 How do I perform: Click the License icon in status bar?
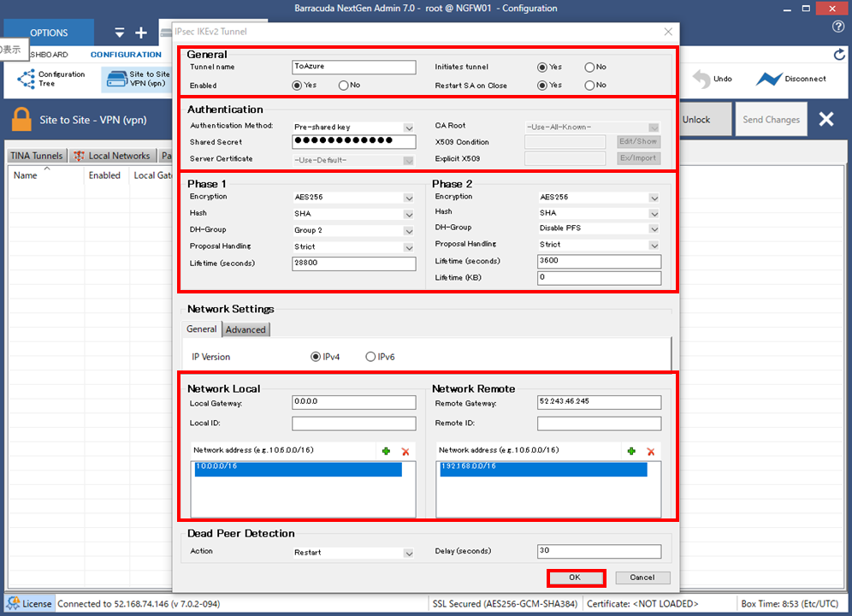coord(14,603)
